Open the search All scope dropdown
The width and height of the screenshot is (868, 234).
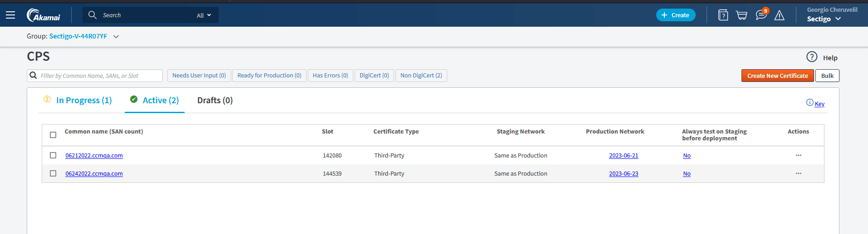tap(204, 15)
